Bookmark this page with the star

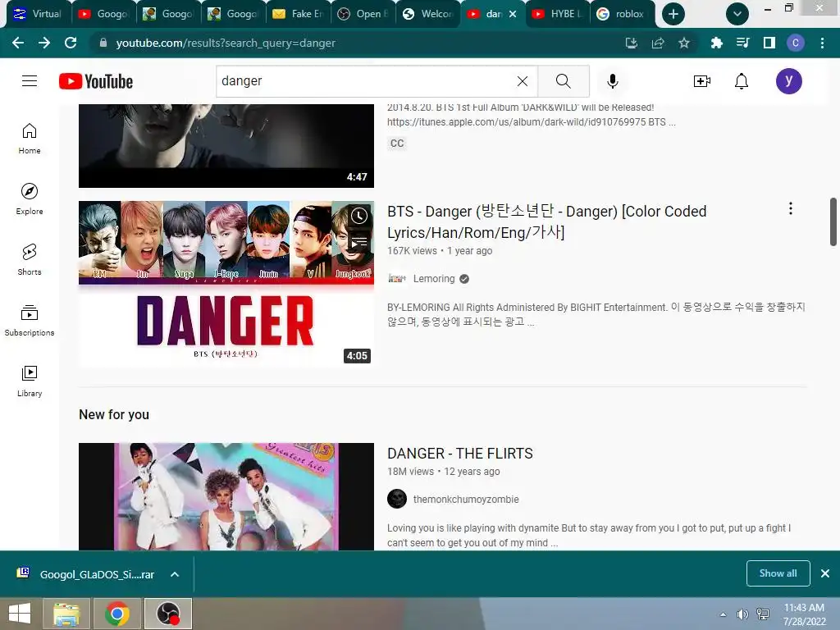[x=683, y=43]
